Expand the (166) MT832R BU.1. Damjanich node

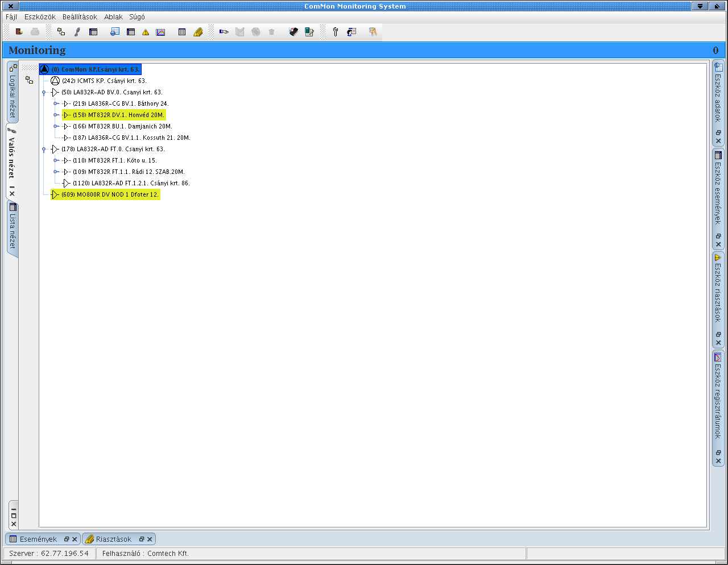(x=55, y=126)
